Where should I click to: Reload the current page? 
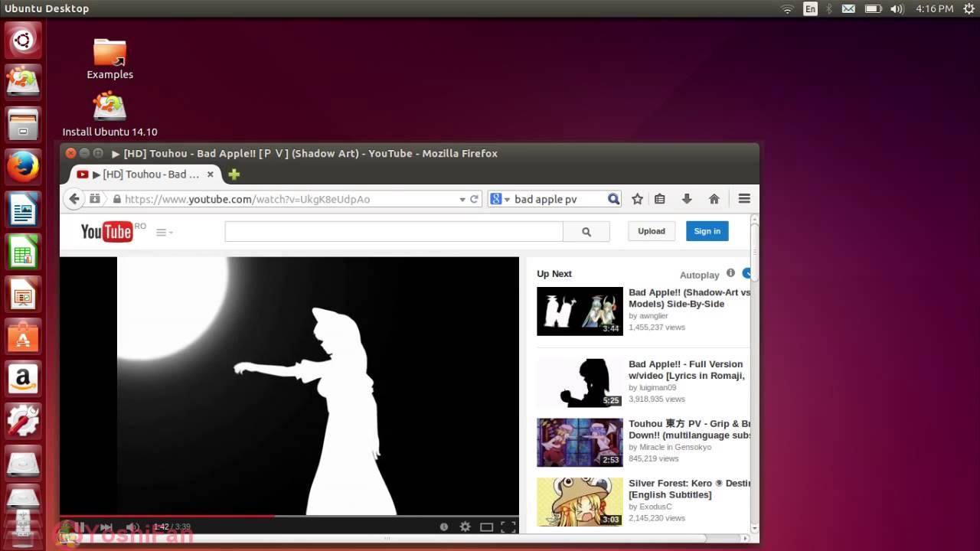point(474,199)
